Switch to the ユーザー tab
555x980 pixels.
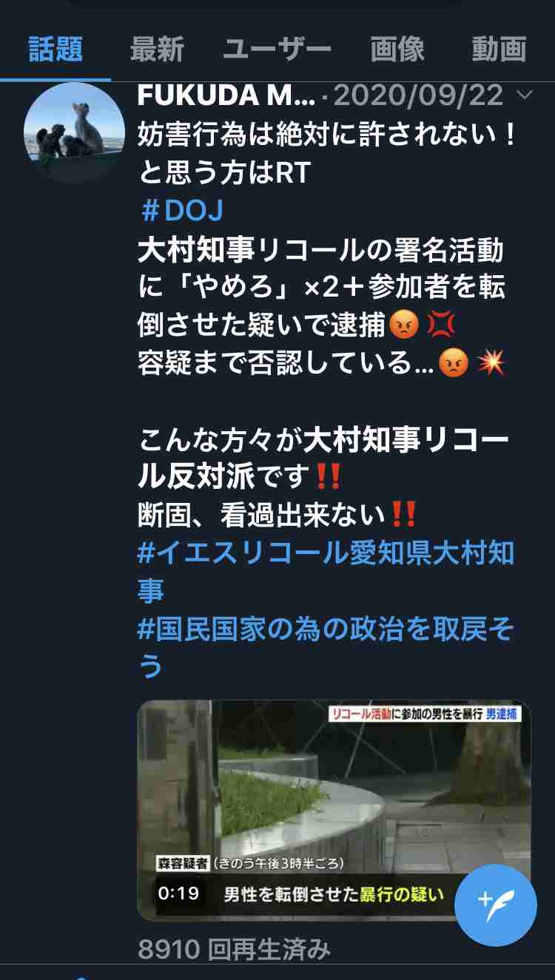click(277, 50)
